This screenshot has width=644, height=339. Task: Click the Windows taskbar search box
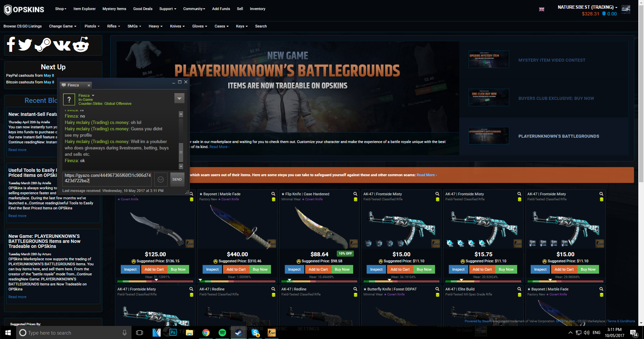[x=73, y=333]
